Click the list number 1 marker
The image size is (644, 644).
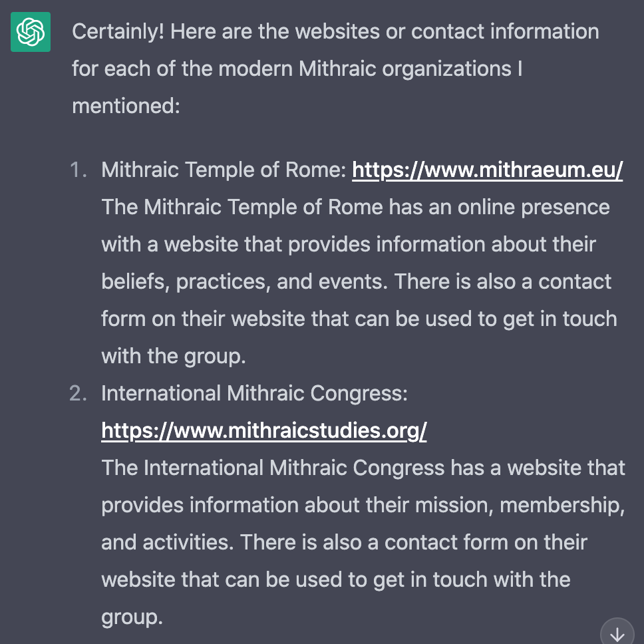click(78, 170)
